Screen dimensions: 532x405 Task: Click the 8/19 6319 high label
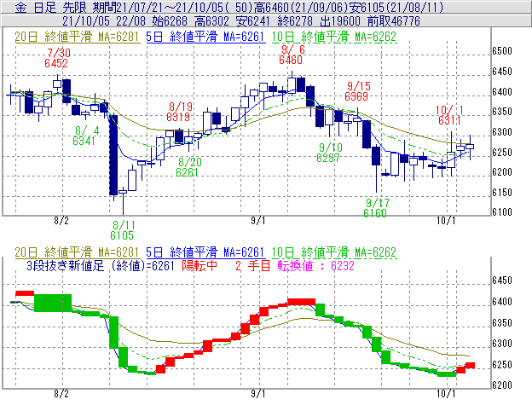click(x=179, y=112)
